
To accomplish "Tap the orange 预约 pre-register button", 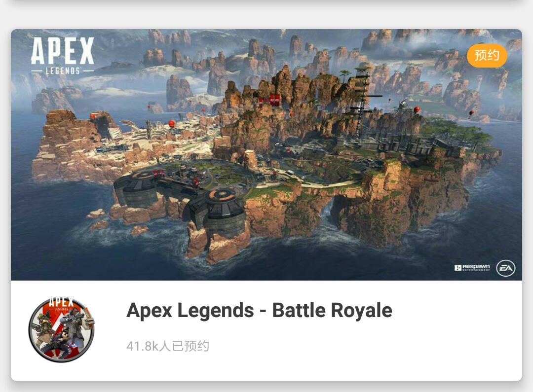I will [x=487, y=55].
